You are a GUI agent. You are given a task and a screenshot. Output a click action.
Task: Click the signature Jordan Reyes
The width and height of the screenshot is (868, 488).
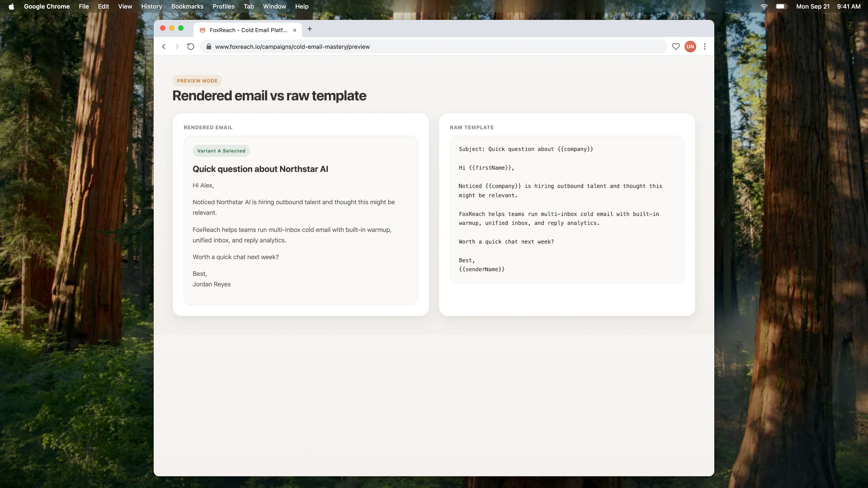pyautogui.click(x=212, y=284)
